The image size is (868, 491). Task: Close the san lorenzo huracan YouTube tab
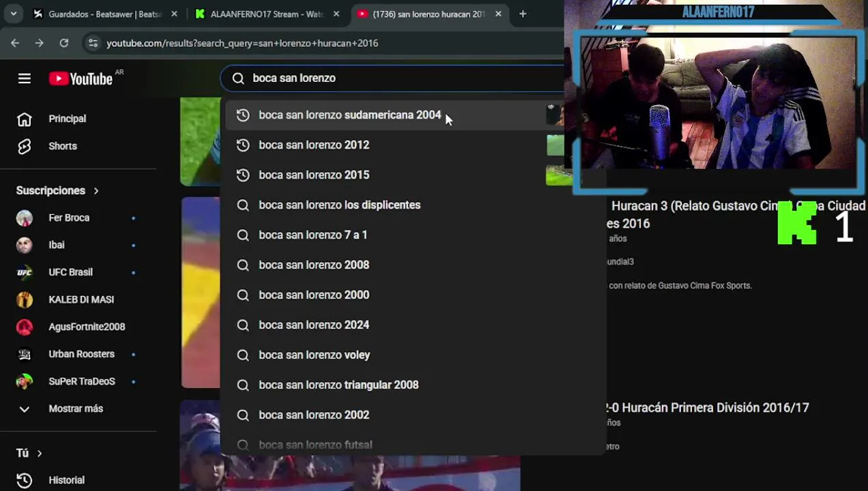tap(498, 14)
